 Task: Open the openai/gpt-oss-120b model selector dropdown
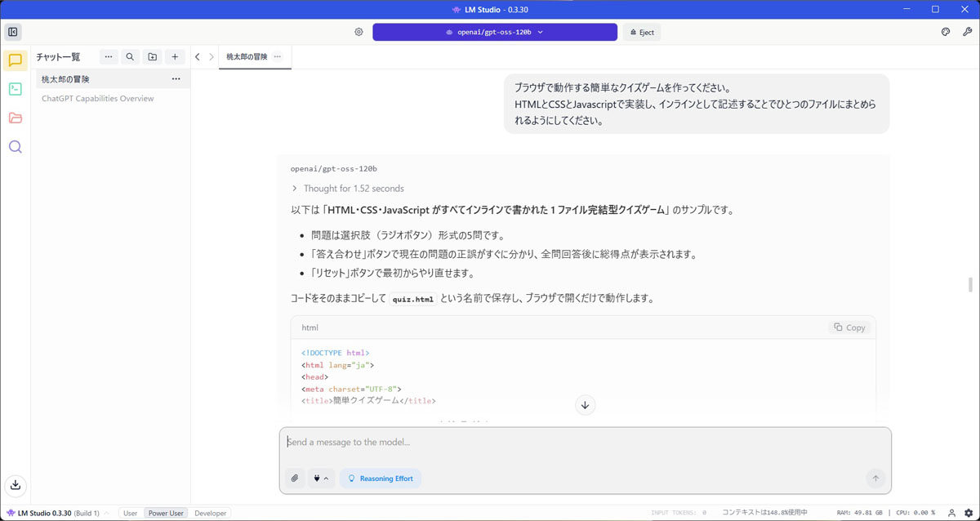[x=494, y=32]
